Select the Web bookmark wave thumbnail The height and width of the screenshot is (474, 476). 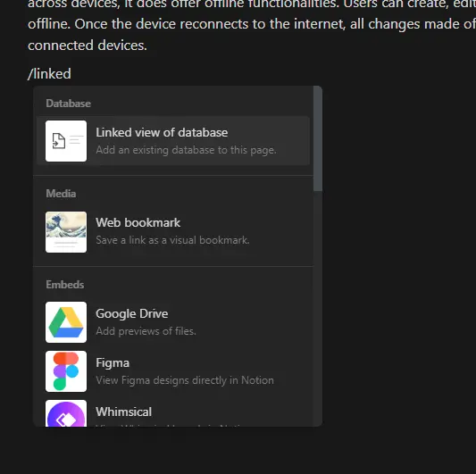click(66, 232)
